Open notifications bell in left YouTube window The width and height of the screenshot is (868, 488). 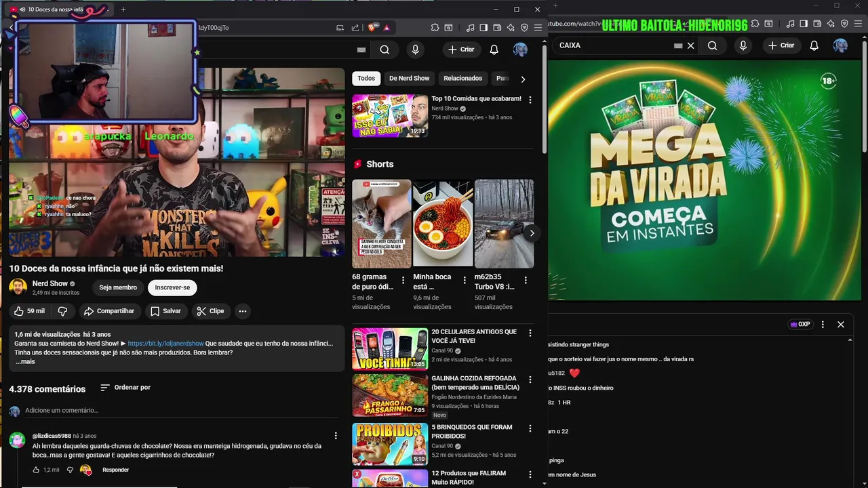click(494, 49)
